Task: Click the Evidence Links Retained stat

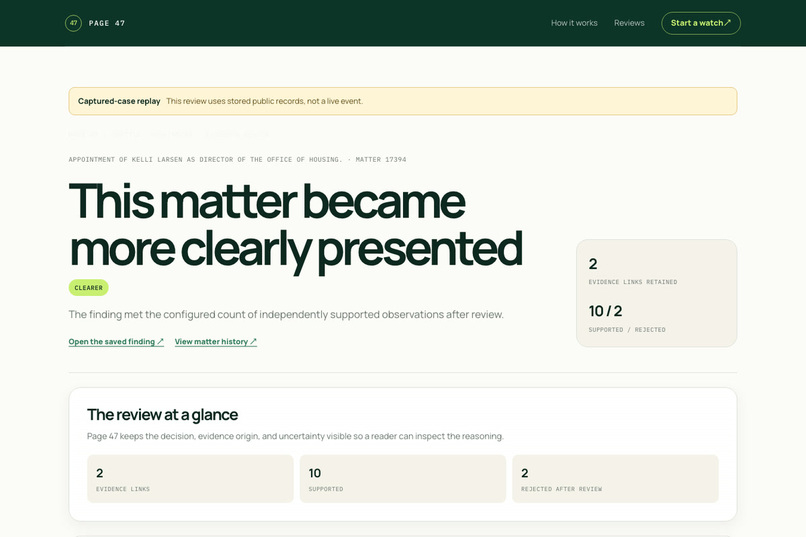Action: click(x=633, y=271)
